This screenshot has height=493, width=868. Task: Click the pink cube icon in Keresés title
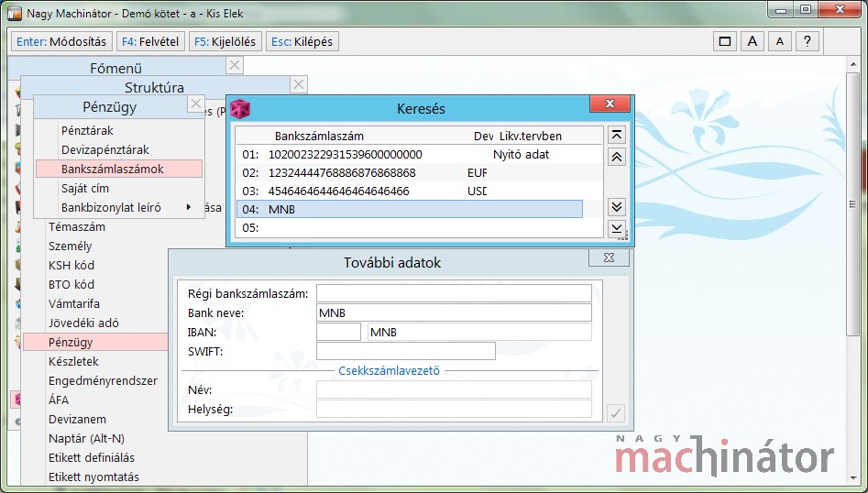(x=240, y=108)
